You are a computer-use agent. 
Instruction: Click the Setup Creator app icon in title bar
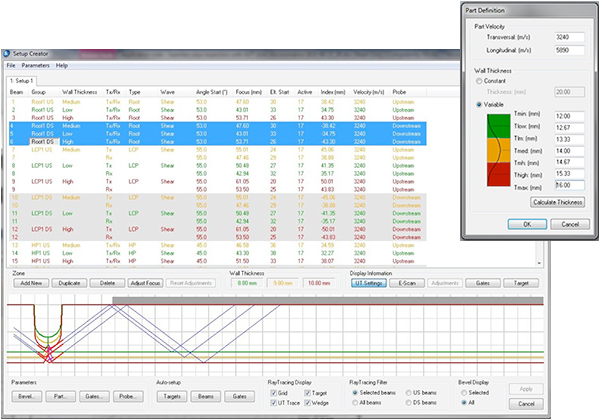coord(7,51)
